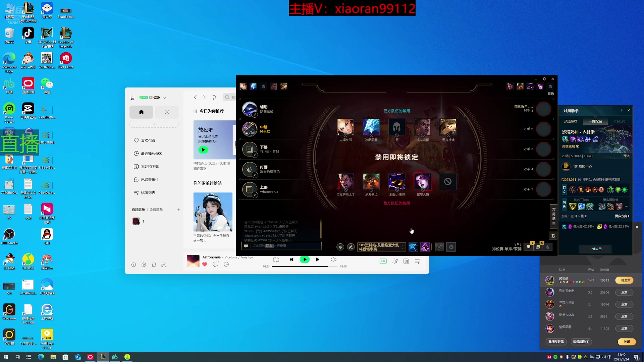Open Windows Start menu
The height and width of the screenshot is (362, 644).
click(6, 357)
